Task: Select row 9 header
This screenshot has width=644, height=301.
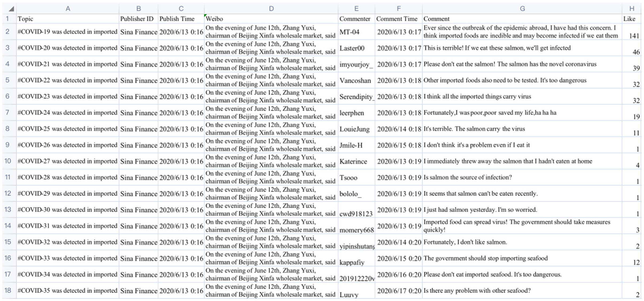Action: click(x=7, y=145)
